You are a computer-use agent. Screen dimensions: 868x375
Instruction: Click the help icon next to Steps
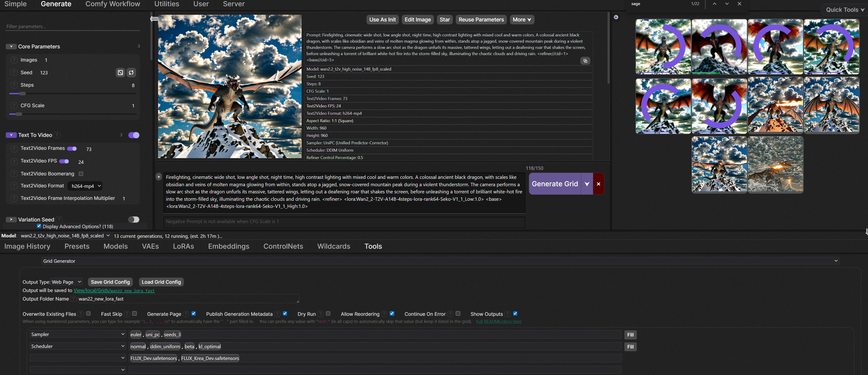(14, 85)
